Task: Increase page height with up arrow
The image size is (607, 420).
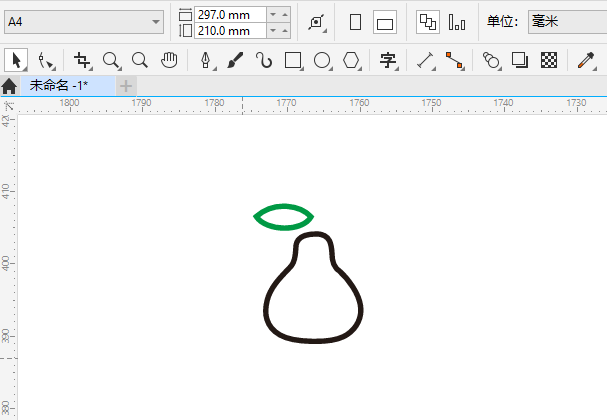Action: click(285, 30)
